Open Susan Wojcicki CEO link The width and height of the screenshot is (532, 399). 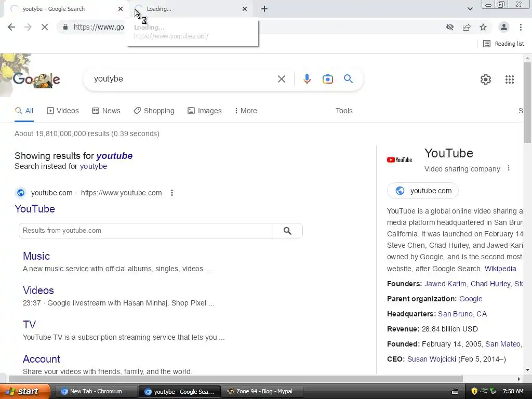click(x=432, y=360)
